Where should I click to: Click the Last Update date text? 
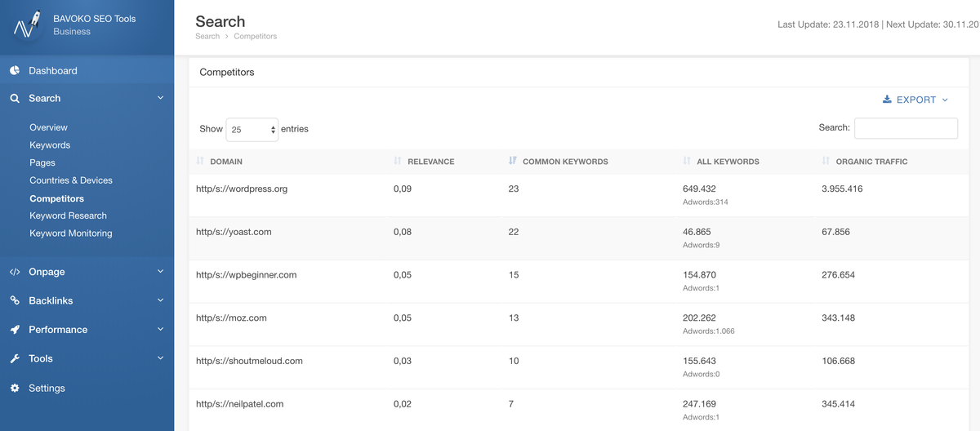click(x=828, y=24)
